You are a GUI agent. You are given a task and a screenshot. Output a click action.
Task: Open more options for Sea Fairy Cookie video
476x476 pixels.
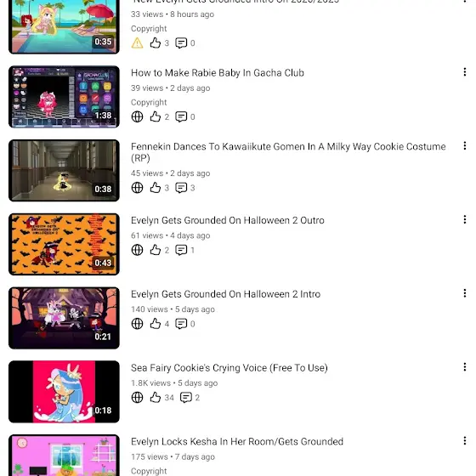pyautogui.click(x=465, y=367)
